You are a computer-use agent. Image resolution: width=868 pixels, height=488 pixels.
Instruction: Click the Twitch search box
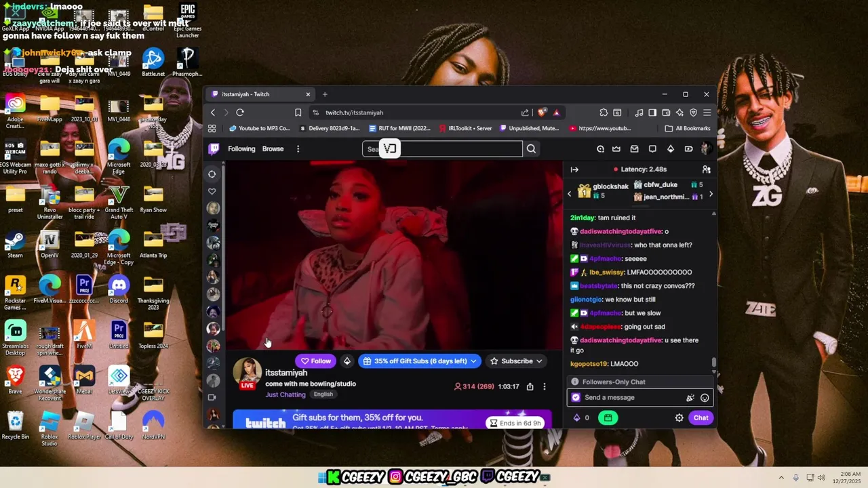coord(442,149)
